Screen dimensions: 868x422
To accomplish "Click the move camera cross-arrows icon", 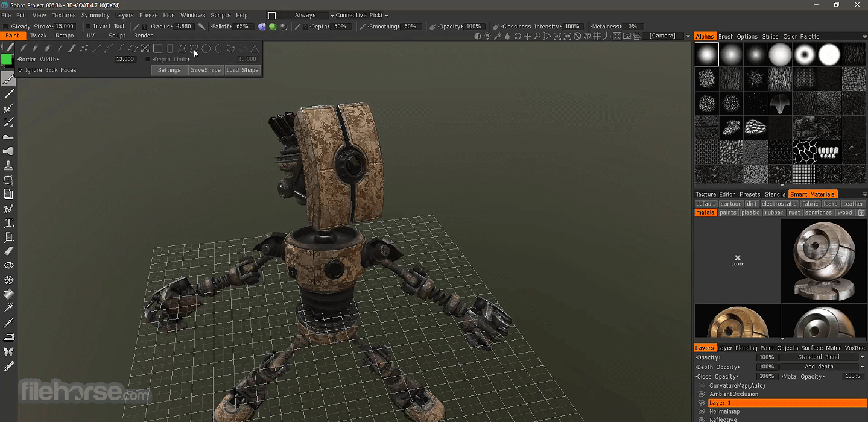I will point(527,36).
